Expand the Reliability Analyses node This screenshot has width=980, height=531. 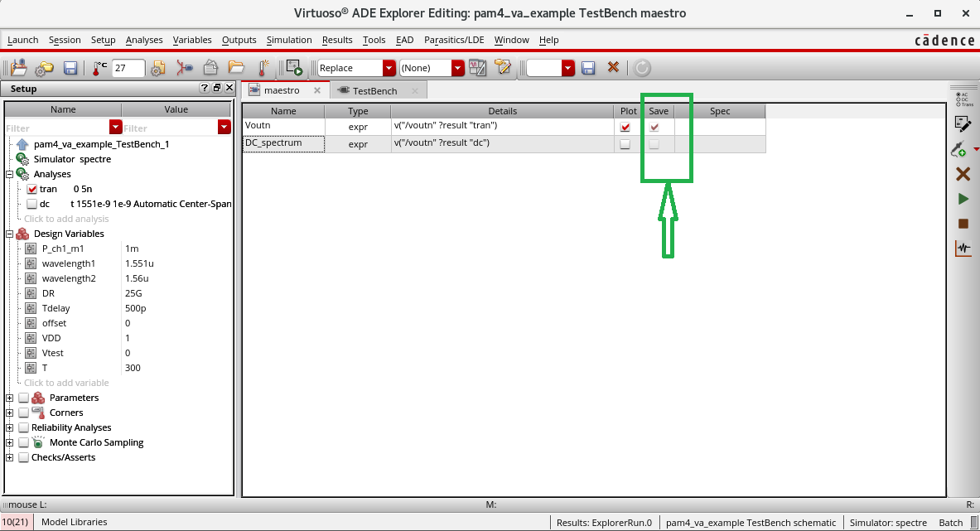click(9, 428)
